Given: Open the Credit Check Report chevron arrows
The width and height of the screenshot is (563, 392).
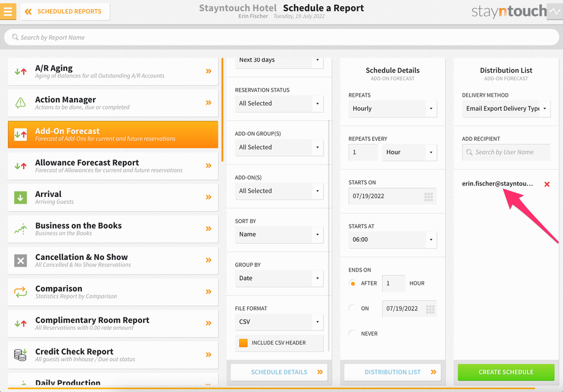Looking at the screenshot, I should (208, 355).
